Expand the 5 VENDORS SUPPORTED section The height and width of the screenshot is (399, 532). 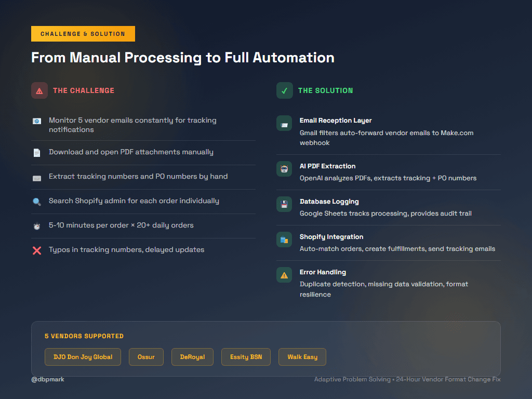tap(84, 336)
